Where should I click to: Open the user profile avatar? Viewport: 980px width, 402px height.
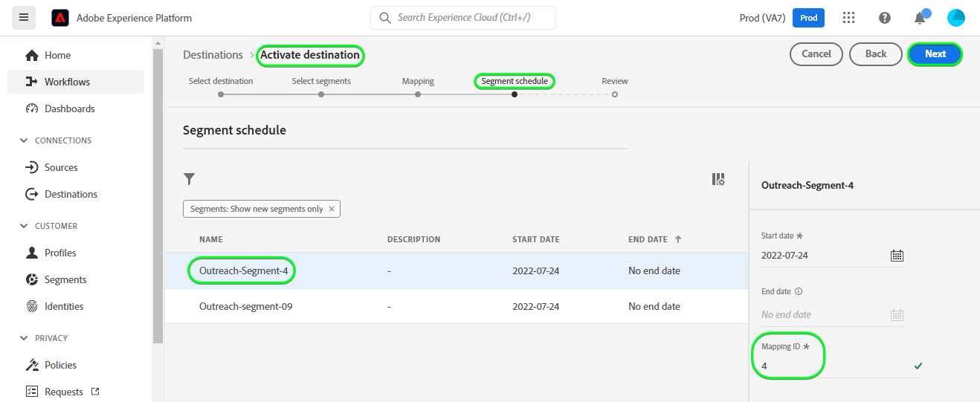coord(956,18)
